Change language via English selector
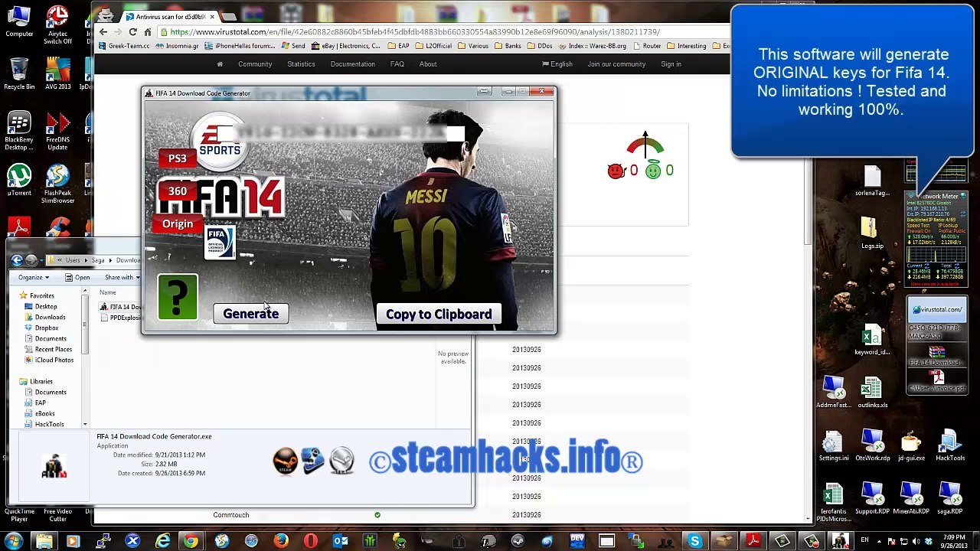 557,64
